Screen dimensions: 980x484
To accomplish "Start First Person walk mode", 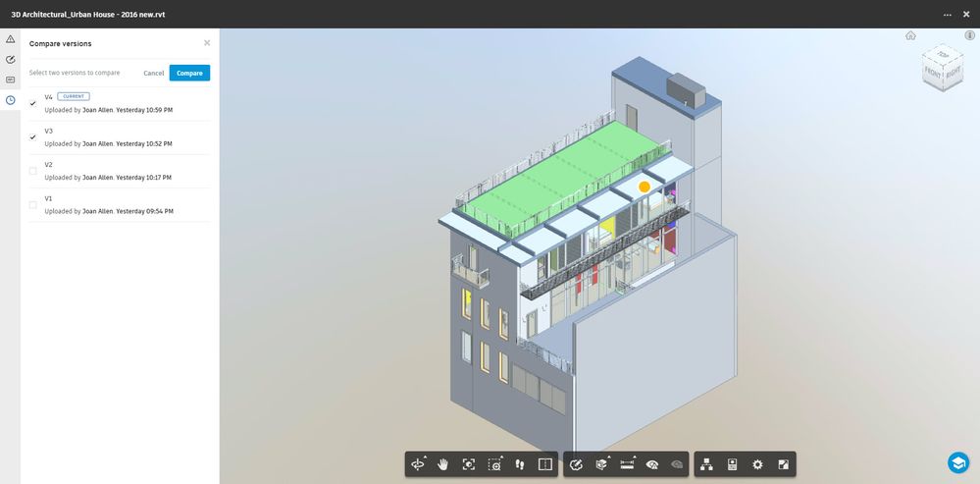I will point(520,464).
